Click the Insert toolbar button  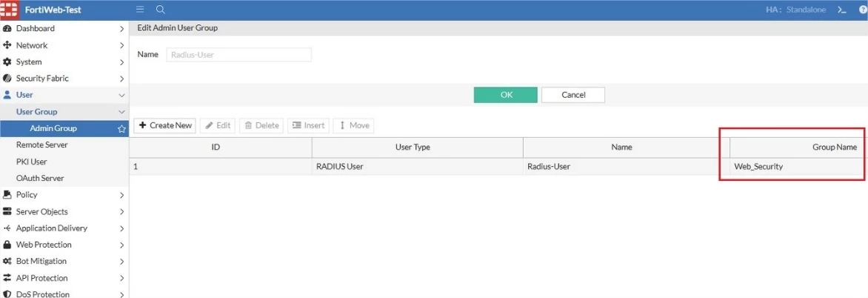(308, 125)
